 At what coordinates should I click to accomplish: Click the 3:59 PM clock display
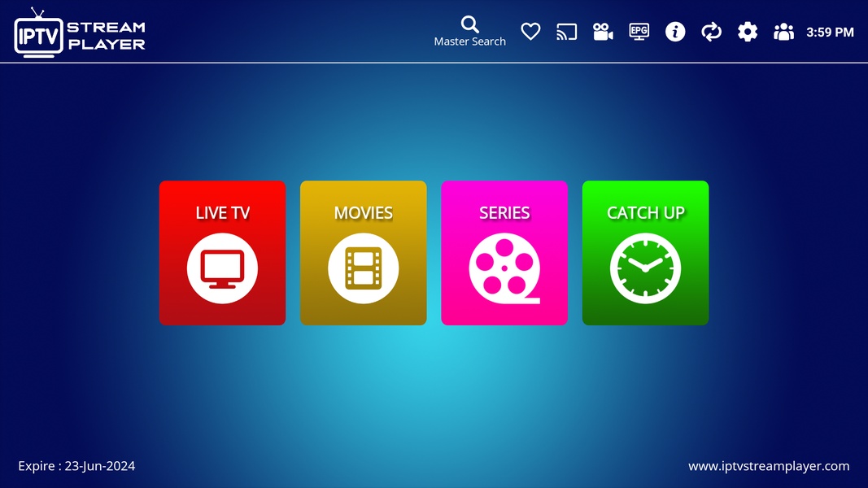830,33
